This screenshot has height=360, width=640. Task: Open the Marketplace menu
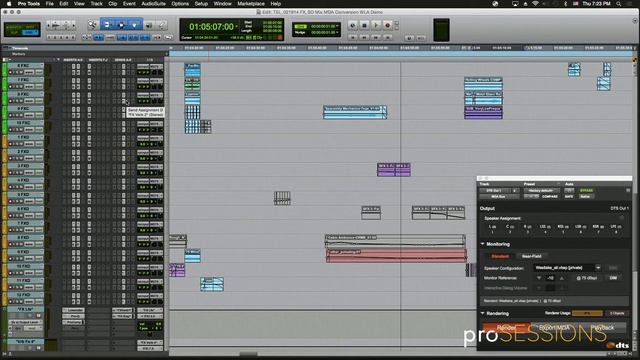coord(251,4)
